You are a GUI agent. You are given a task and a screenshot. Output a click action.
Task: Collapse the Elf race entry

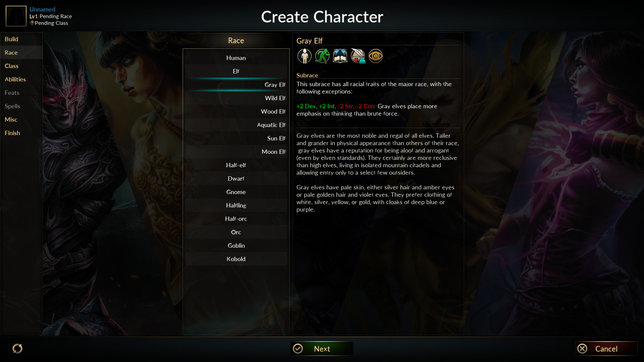(x=236, y=71)
